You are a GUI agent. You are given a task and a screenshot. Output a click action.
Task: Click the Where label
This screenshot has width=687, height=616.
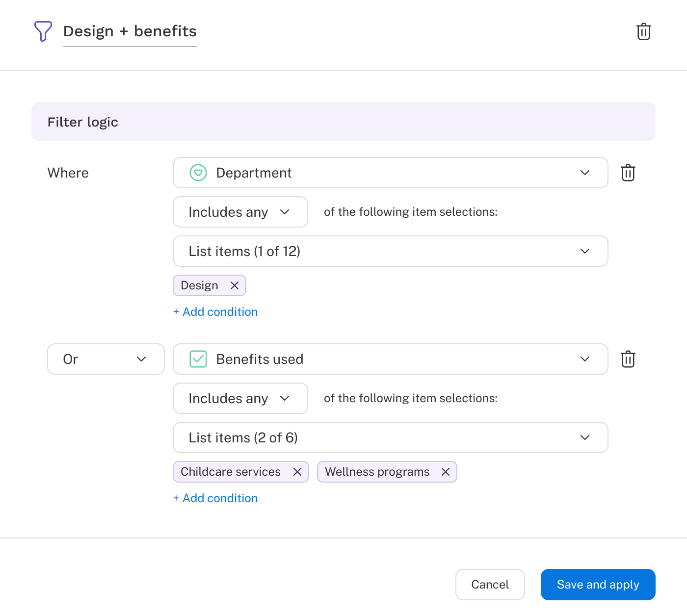coord(68,173)
